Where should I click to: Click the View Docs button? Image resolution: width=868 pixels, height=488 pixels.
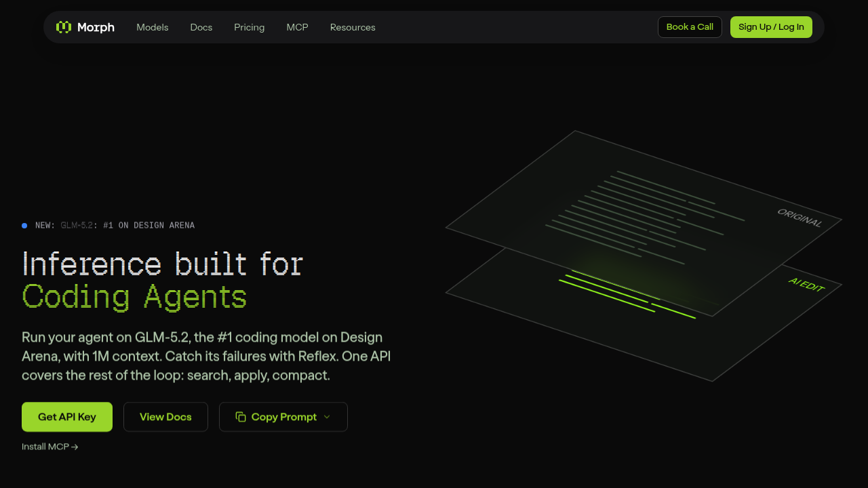(165, 417)
